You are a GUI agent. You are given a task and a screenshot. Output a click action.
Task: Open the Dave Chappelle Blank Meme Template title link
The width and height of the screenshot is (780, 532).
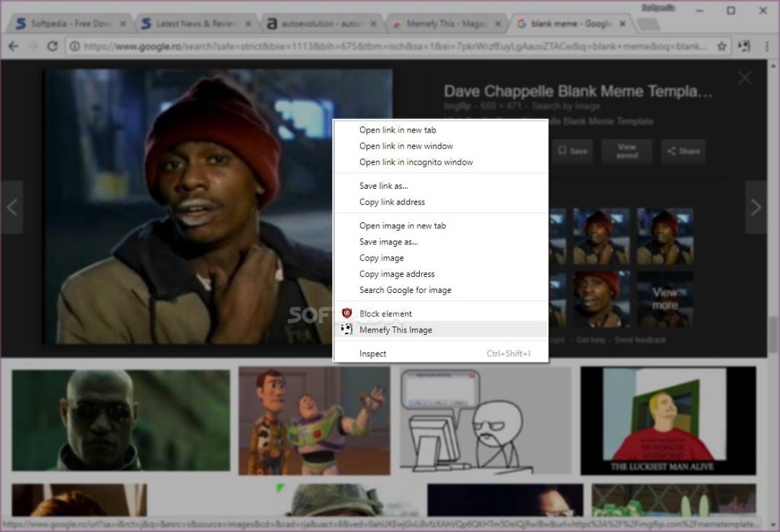tap(578, 91)
